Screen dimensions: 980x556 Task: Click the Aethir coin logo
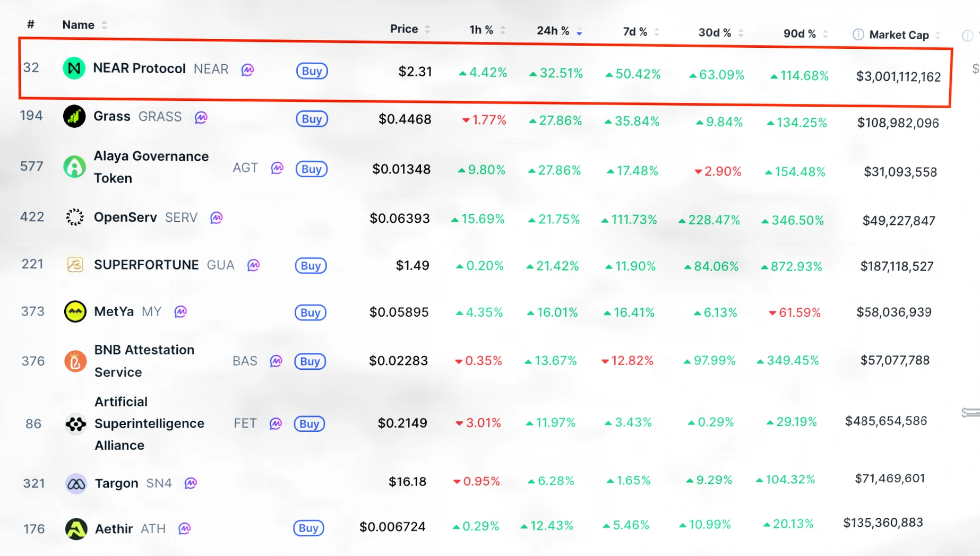[x=76, y=529]
